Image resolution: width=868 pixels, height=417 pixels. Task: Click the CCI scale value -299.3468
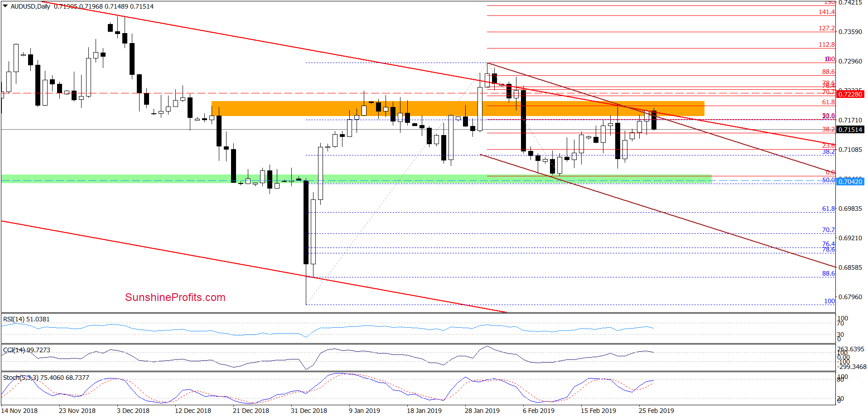click(852, 367)
